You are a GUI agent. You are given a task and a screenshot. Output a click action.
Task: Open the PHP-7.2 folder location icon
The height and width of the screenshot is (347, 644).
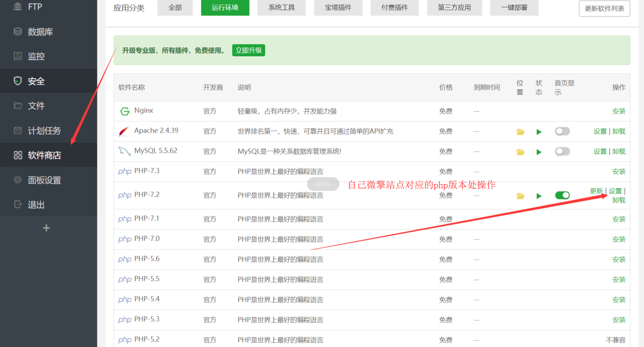[x=520, y=196]
